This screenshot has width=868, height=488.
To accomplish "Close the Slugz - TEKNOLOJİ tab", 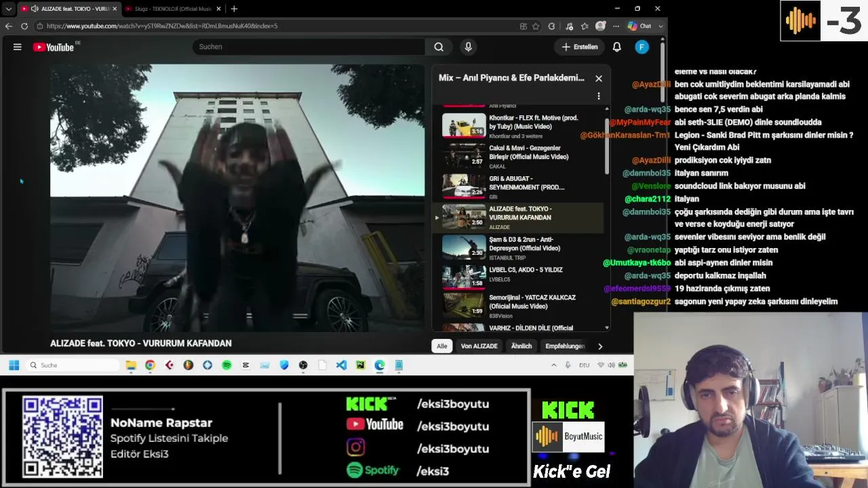I will (220, 9).
